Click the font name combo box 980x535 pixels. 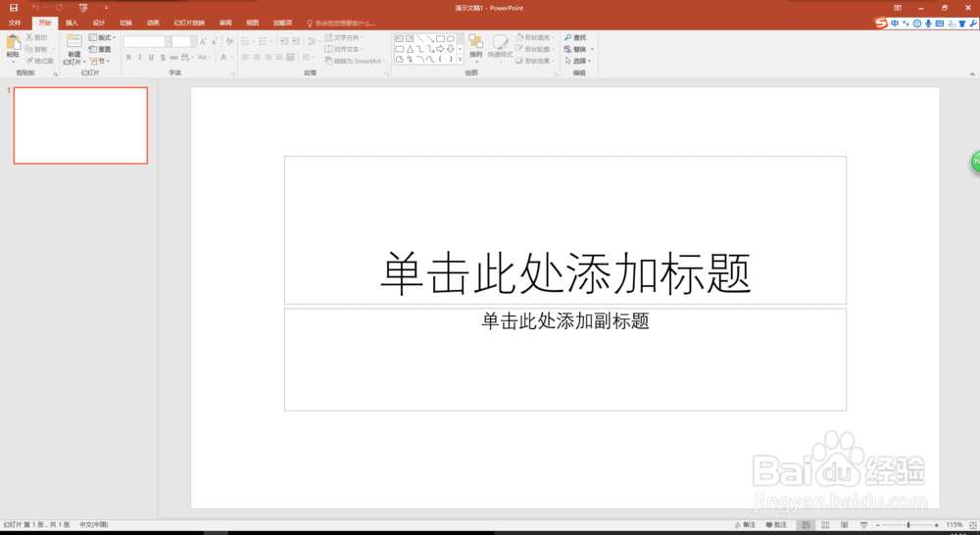148,41
